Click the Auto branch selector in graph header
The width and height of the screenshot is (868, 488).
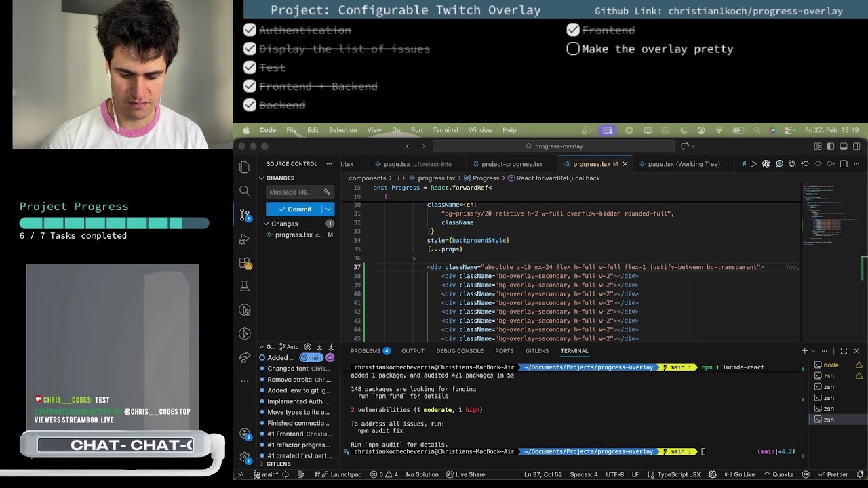(x=289, y=347)
